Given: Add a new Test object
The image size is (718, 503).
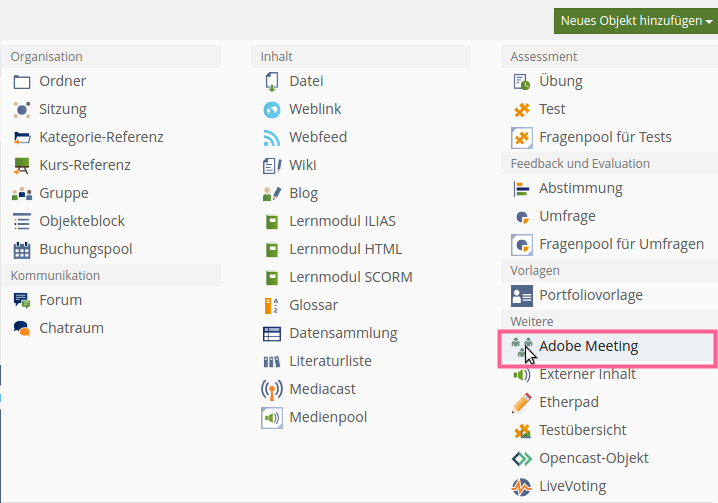Looking at the screenshot, I should click(552, 109).
